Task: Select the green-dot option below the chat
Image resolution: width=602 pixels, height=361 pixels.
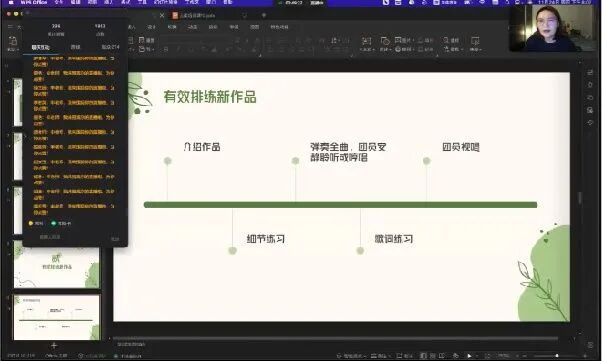Action: (61, 223)
